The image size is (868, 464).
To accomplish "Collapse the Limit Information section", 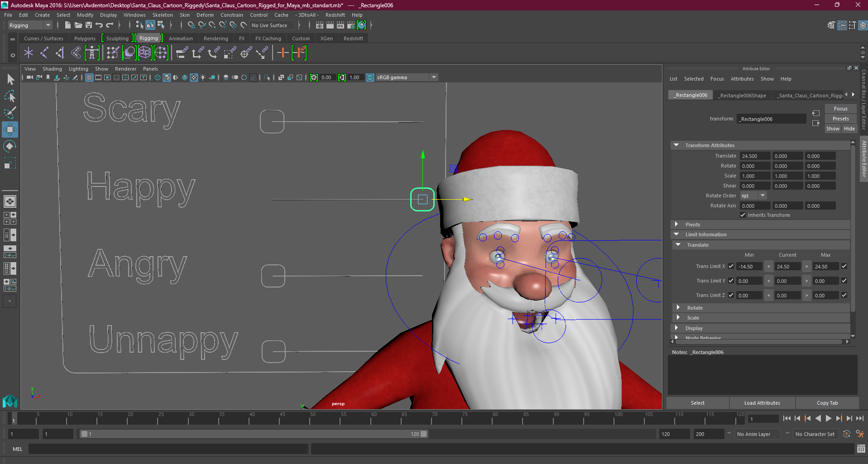I will pyautogui.click(x=676, y=234).
